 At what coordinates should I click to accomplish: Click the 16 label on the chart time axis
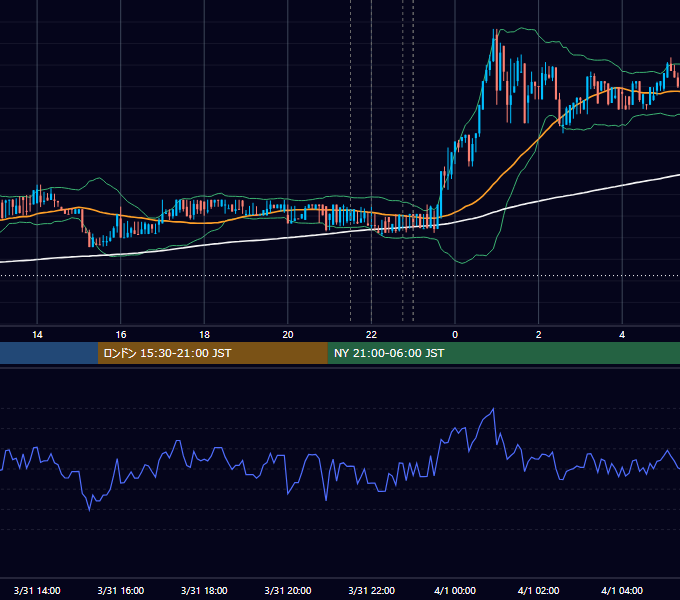tap(121, 335)
